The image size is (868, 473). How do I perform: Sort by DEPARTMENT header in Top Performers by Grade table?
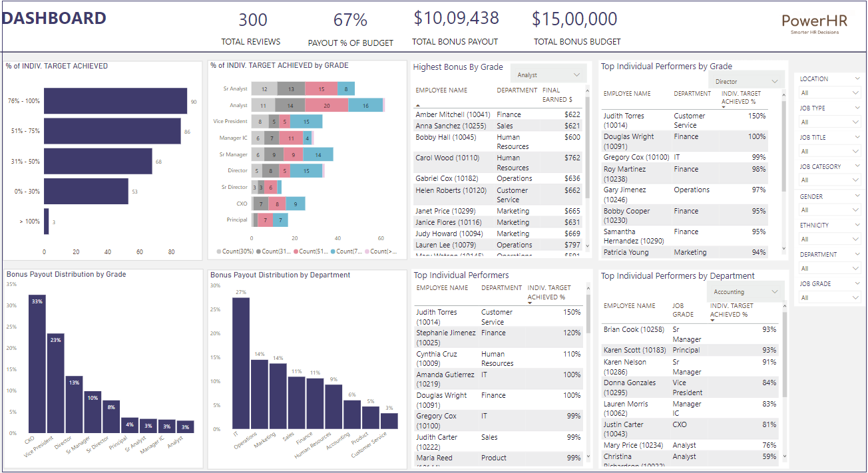tap(694, 94)
